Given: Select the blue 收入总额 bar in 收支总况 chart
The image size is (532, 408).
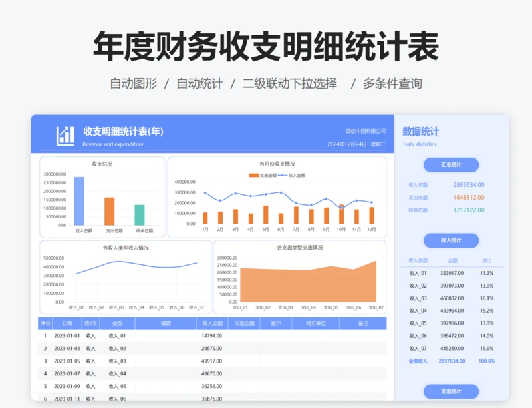Looking at the screenshot, I should pyautogui.click(x=79, y=201).
